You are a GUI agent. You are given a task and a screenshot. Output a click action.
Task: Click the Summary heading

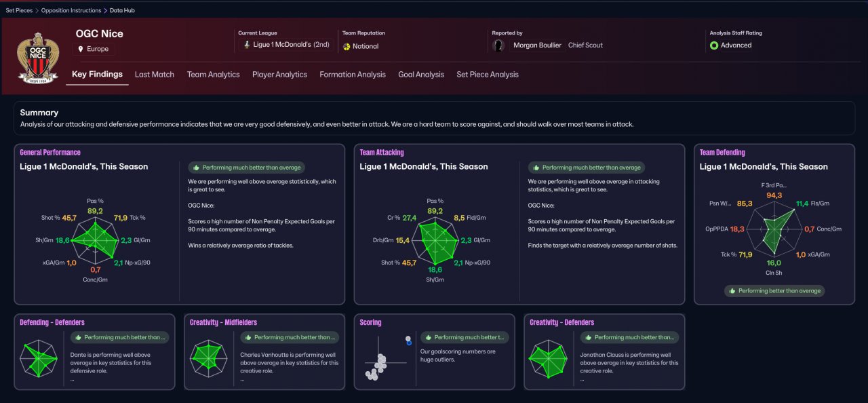point(39,113)
